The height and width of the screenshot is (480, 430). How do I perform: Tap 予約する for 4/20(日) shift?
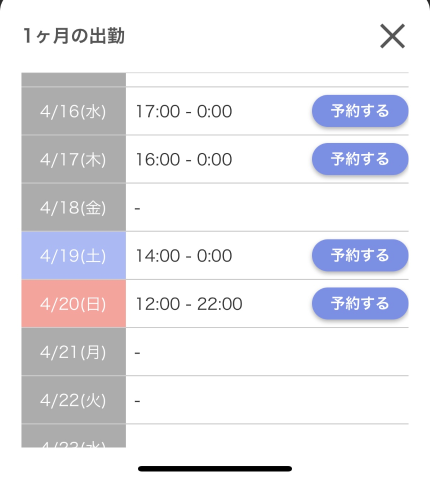tap(360, 303)
